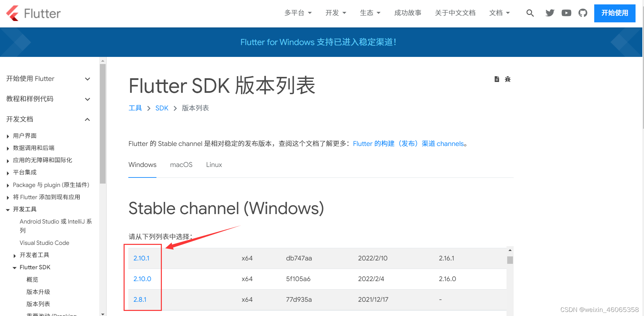Click sidebar scrollbar down arrow

[103, 314]
